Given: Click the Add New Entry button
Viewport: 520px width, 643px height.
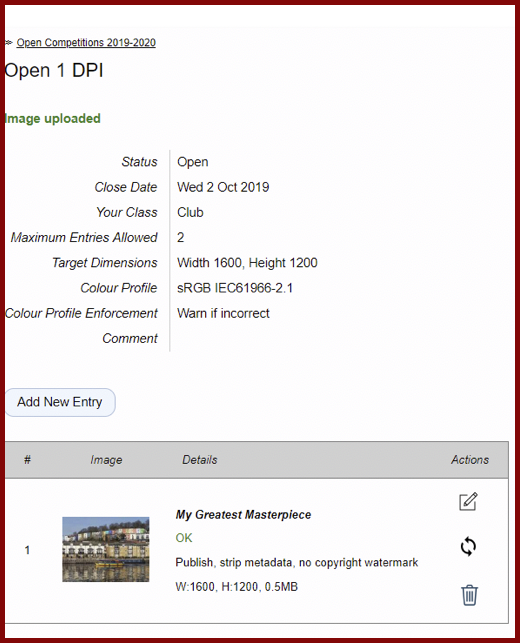Looking at the screenshot, I should (x=60, y=402).
